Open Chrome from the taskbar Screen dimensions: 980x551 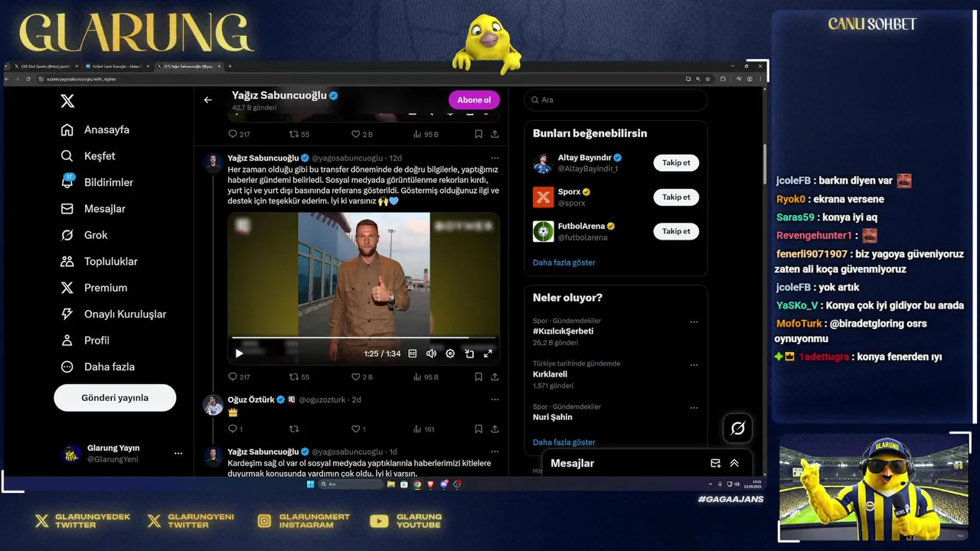[x=417, y=484]
